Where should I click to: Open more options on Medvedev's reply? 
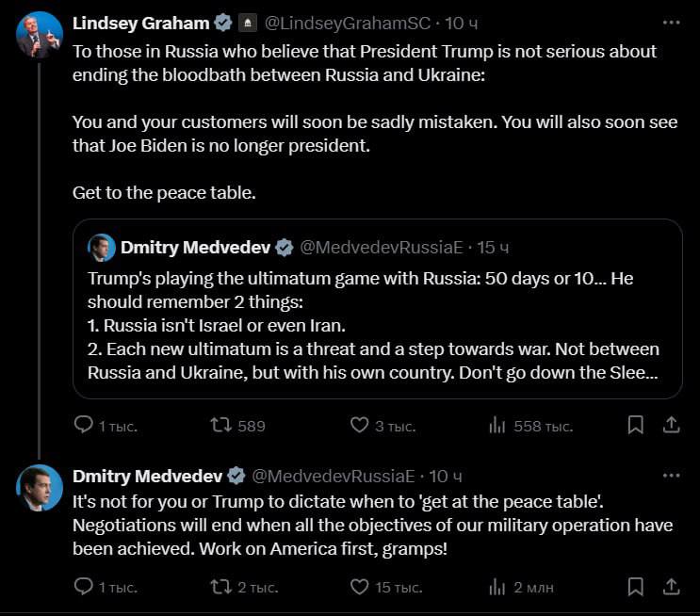(671, 475)
